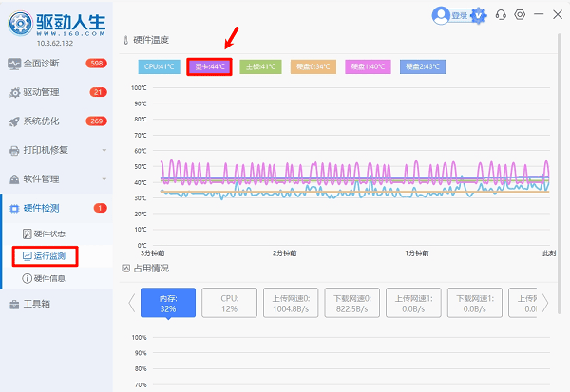Viewport: 570px width, 392px height.
Task: Open 全面诊断 in the sidebar
Action: click(56, 64)
